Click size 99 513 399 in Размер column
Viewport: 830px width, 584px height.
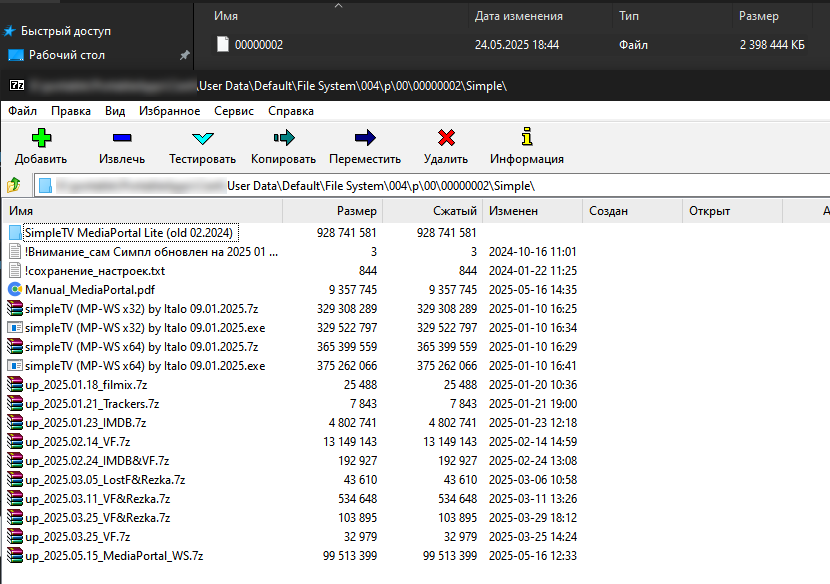(x=350, y=556)
